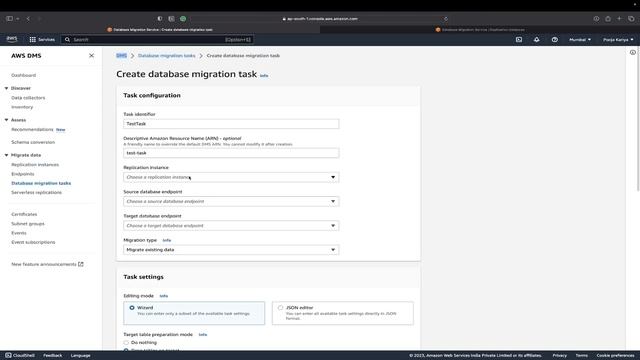Select the Wizard editing mode

[x=132, y=308]
